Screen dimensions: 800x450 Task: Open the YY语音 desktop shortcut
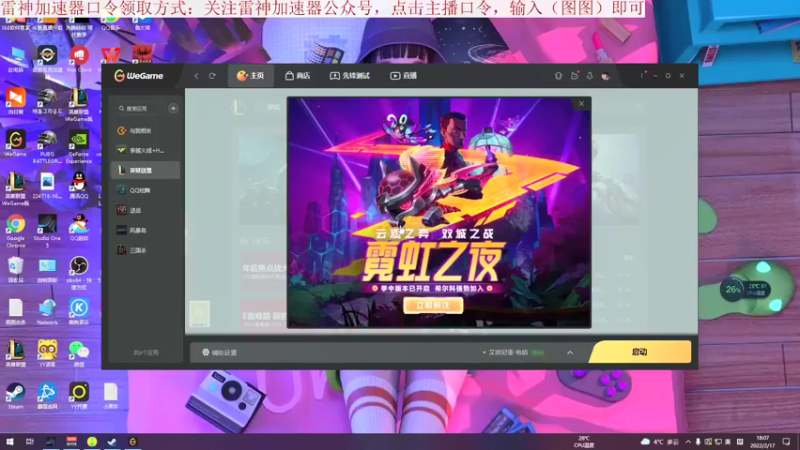coord(47,354)
